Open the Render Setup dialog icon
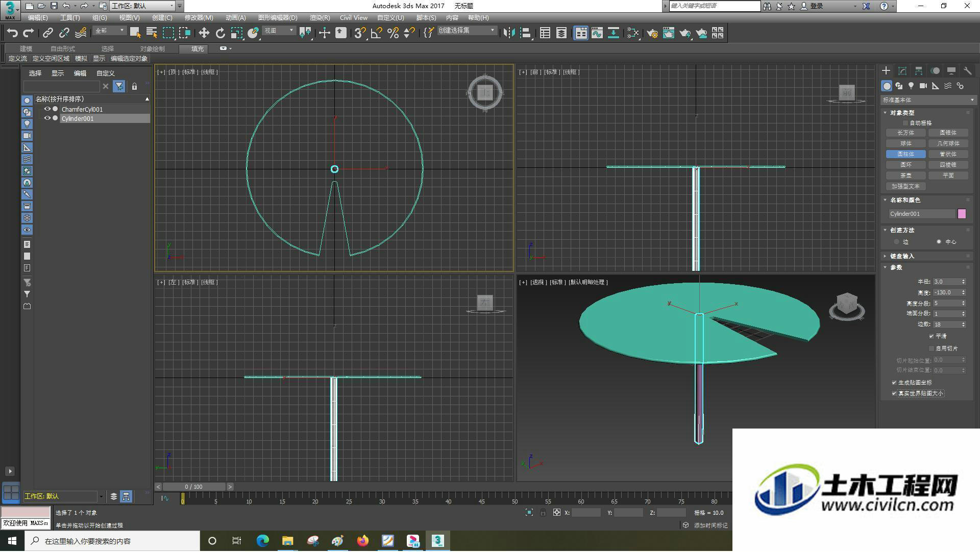 pyautogui.click(x=652, y=33)
